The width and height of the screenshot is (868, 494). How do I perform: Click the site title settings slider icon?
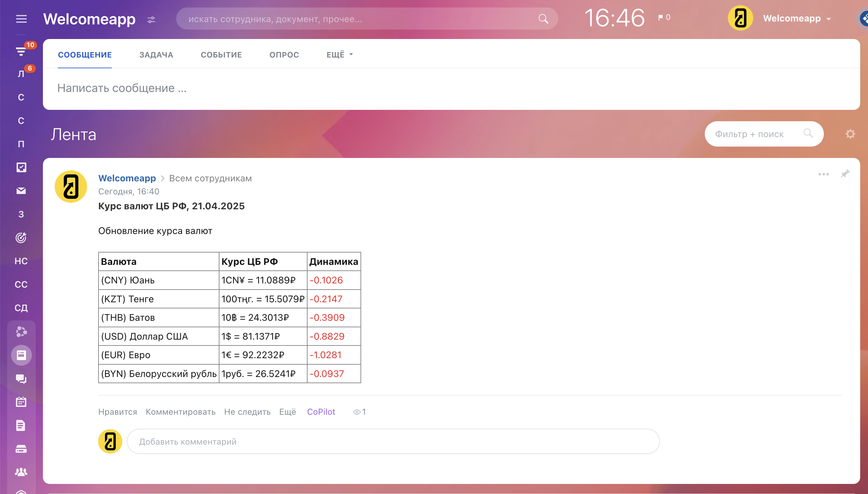pos(151,20)
